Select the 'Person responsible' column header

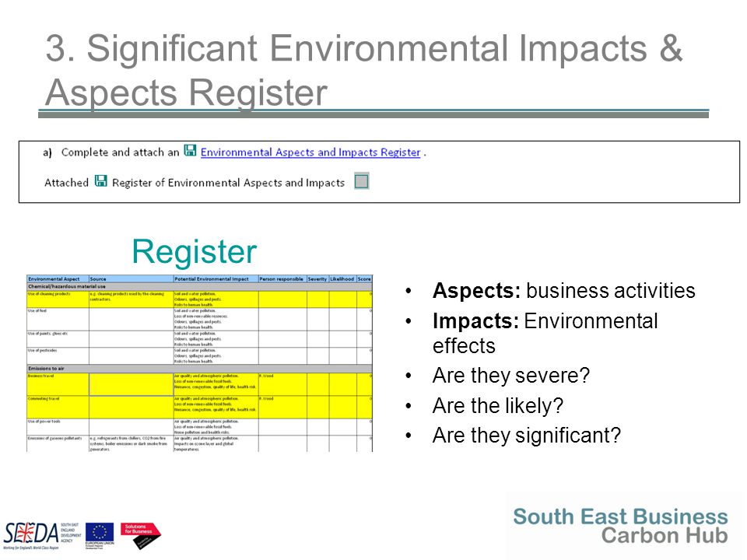[282, 278]
